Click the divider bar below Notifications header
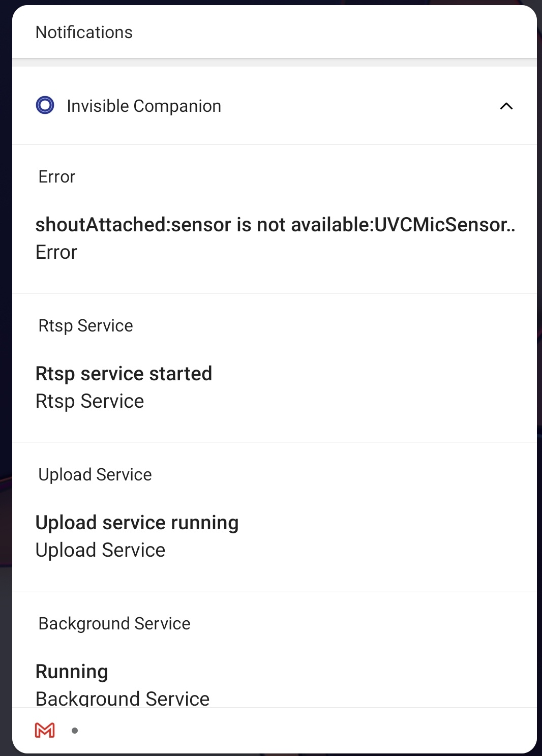This screenshot has height=756, width=542. point(275,63)
